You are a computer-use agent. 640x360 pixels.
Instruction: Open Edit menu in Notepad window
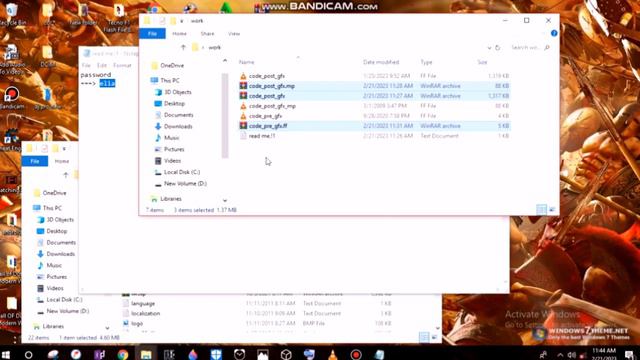[102, 65]
